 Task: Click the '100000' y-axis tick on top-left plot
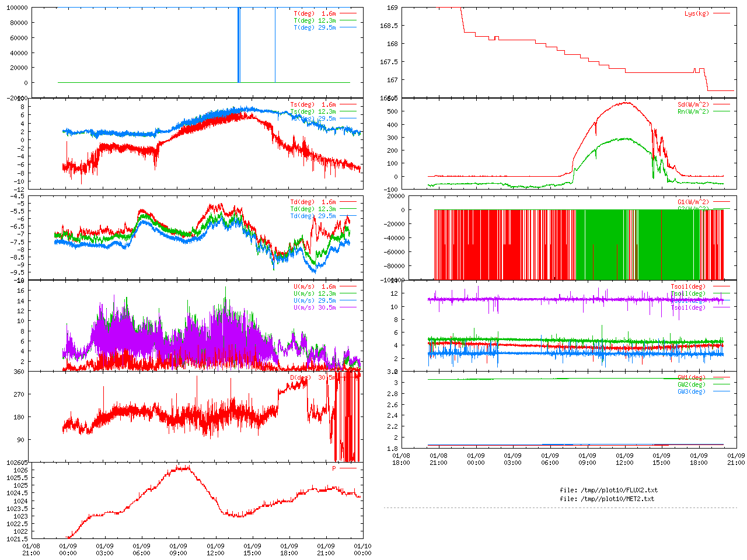point(17,8)
